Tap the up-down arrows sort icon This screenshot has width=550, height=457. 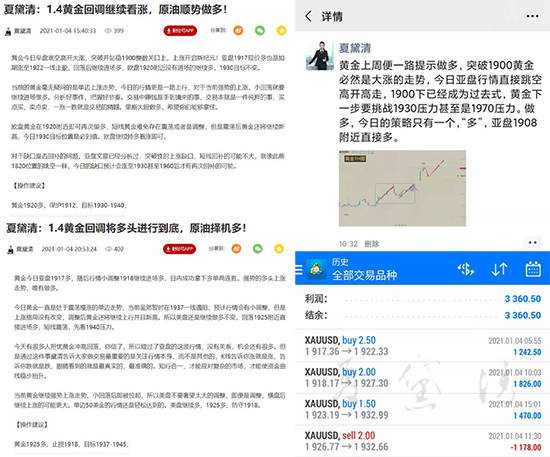tap(499, 269)
